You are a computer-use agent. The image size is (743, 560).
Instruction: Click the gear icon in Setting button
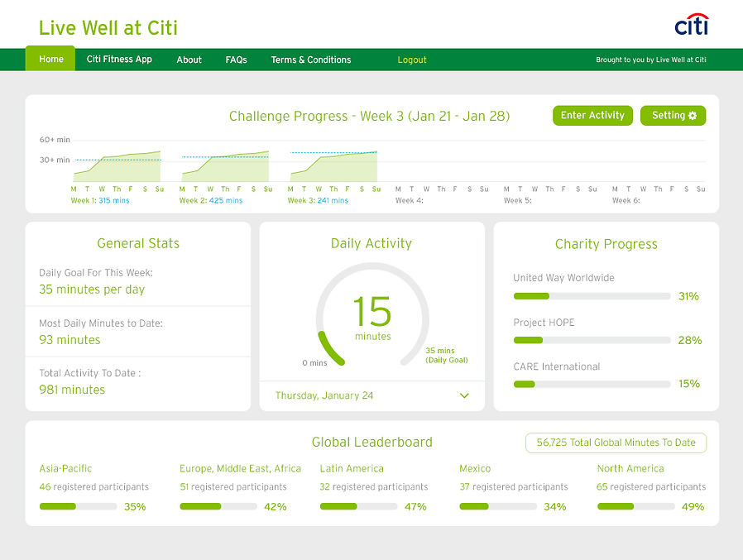693,116
